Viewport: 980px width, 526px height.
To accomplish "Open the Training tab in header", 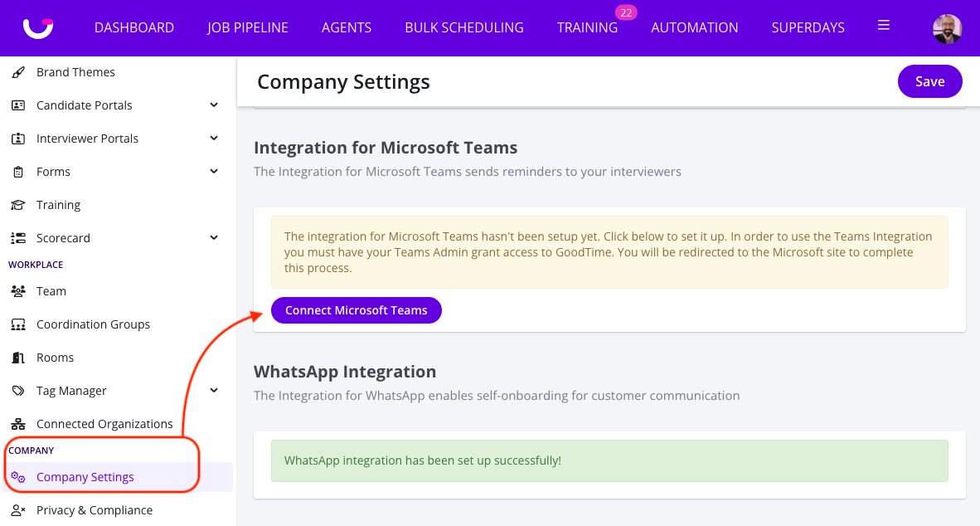I will pyautogui.click(x=588, y=28).
